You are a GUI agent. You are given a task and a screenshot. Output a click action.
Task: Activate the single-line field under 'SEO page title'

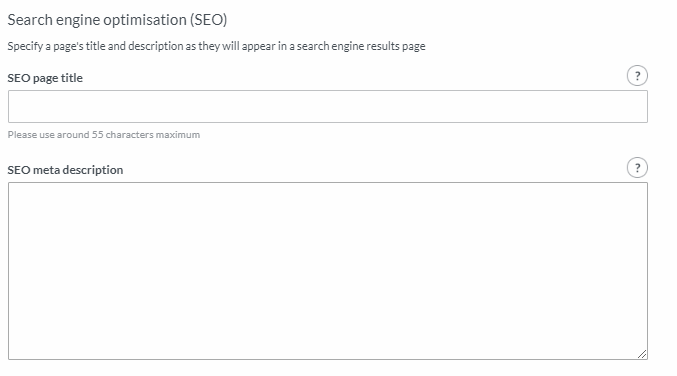coord(328,107)
